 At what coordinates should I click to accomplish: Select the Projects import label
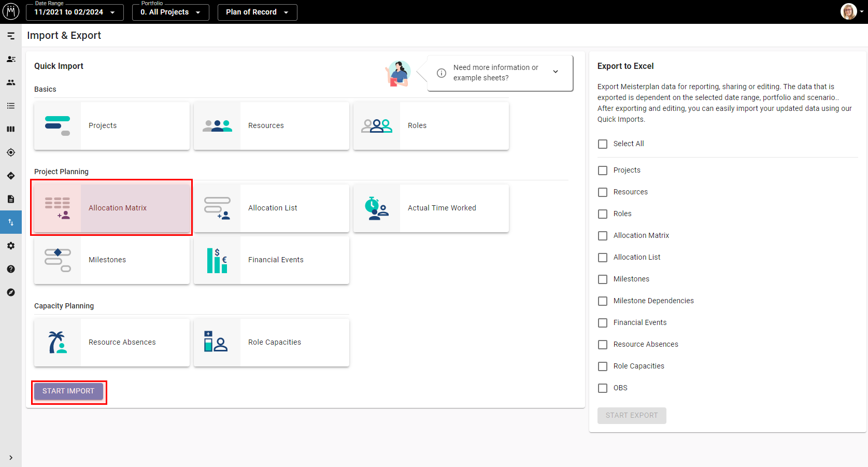coord(103,125)
